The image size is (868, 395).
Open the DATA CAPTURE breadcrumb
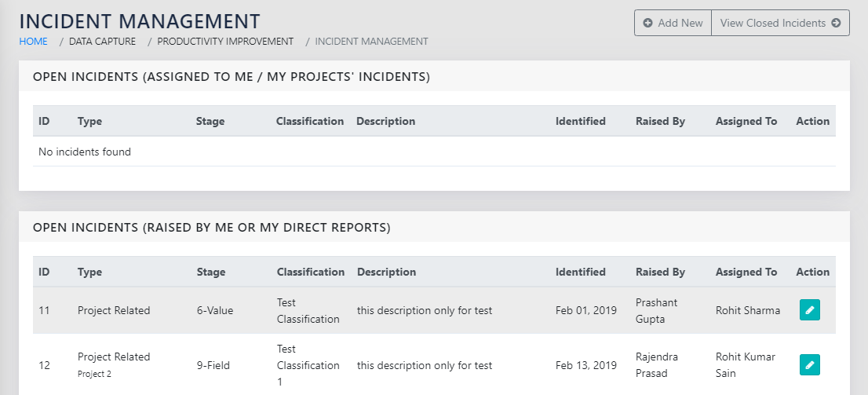[102, 41]
